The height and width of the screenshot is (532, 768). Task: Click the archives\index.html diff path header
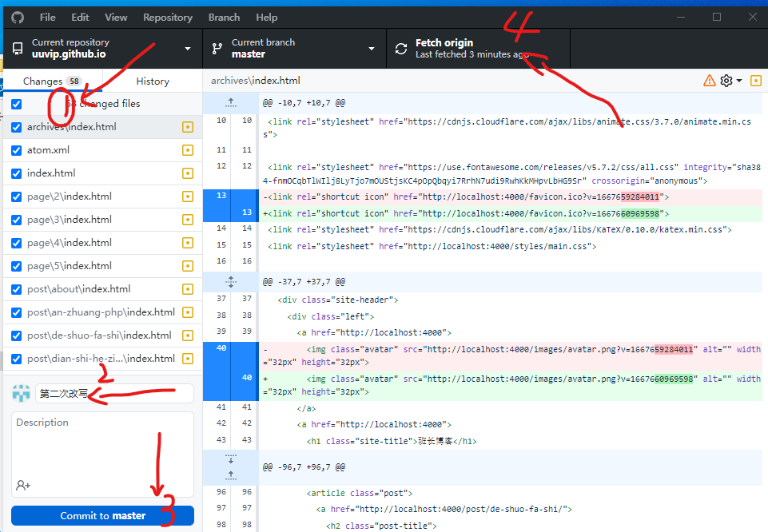tap(256, 81)
